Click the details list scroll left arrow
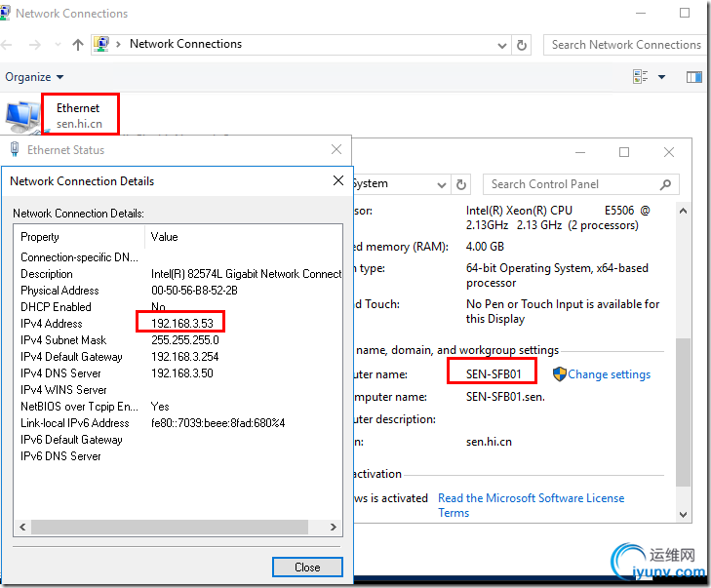This screenshot has height=588, width=711. [x=22, y=527]
